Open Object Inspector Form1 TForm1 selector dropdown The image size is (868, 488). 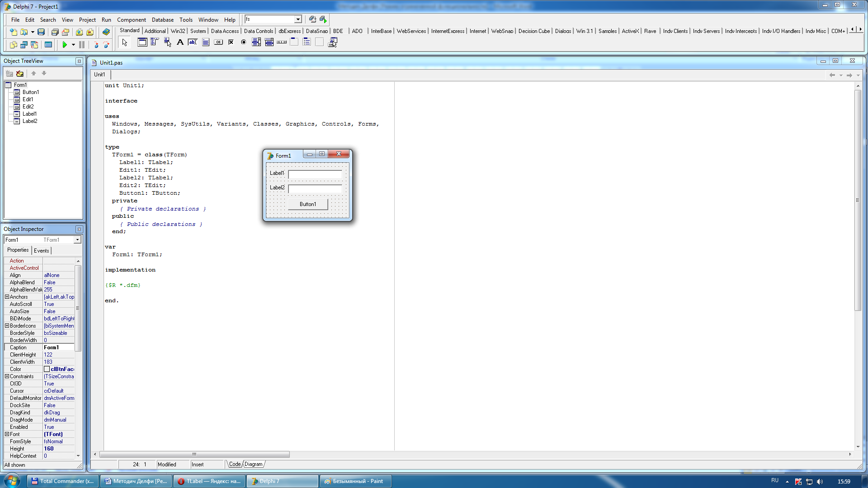(x=77, y=239)
